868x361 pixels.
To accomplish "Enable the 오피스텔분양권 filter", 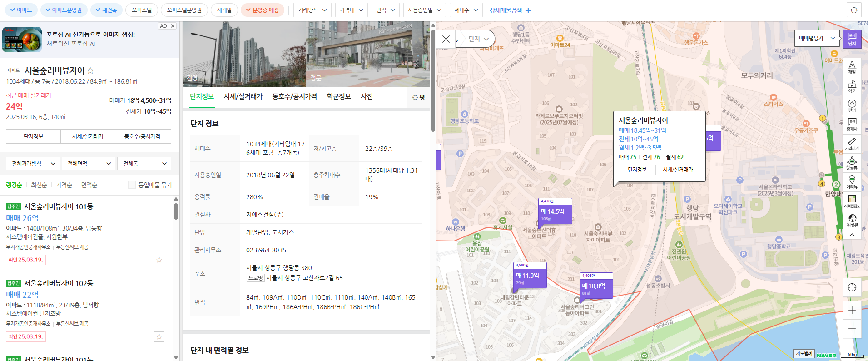I will [x=184, y=10].
